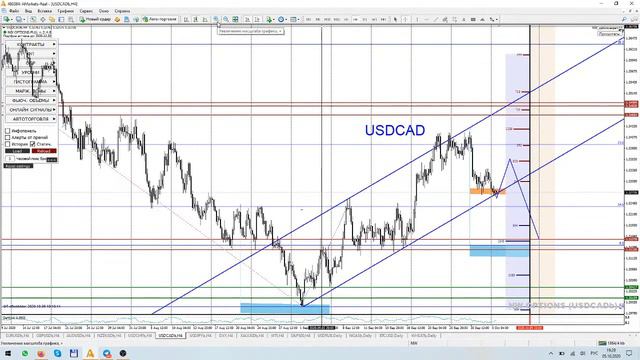The width and height of the screenshot is (640, 360).
Task: Expand the ФЬЮЧ. ОБЪЕМЫ panel section
Action: [31, 100]
